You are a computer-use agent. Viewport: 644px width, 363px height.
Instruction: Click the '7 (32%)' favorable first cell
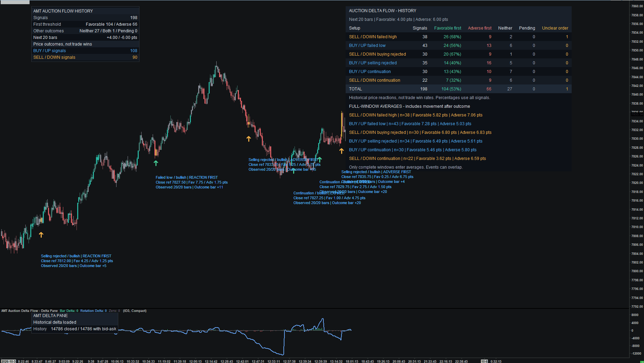[453, 80]
